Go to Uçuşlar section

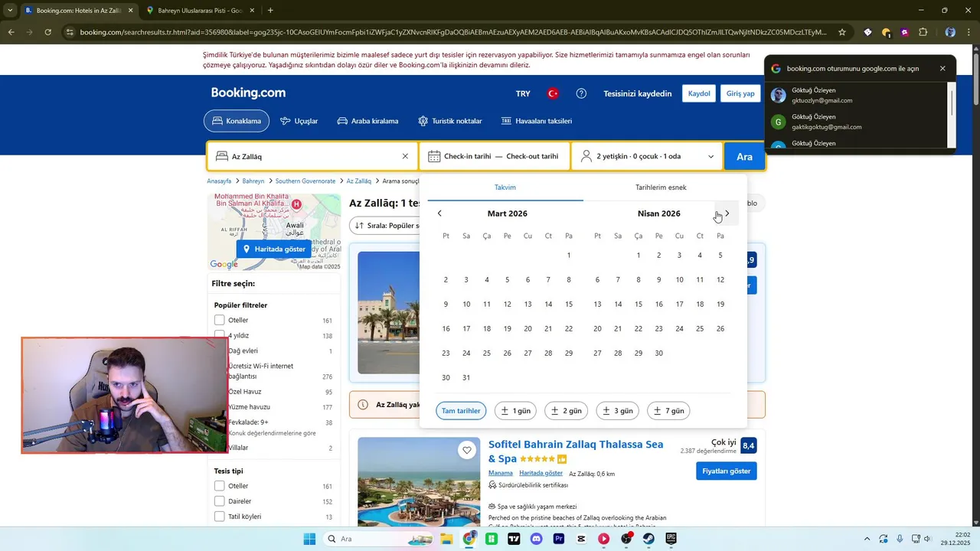click(x=299, y=121)
